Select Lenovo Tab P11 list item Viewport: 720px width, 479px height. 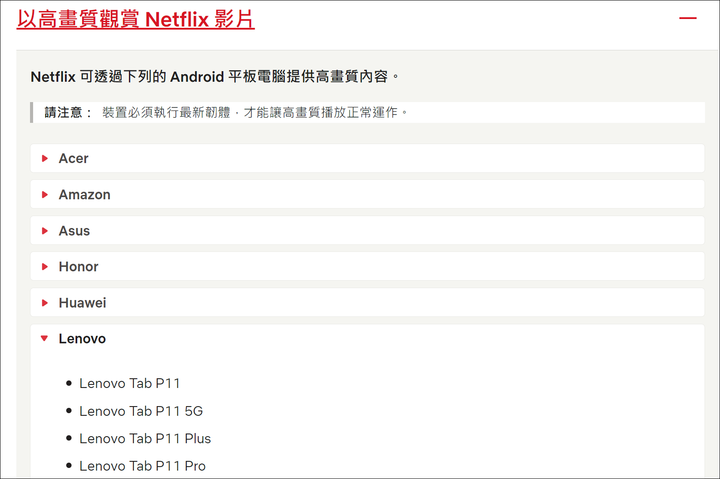click(x=129, y=383)
